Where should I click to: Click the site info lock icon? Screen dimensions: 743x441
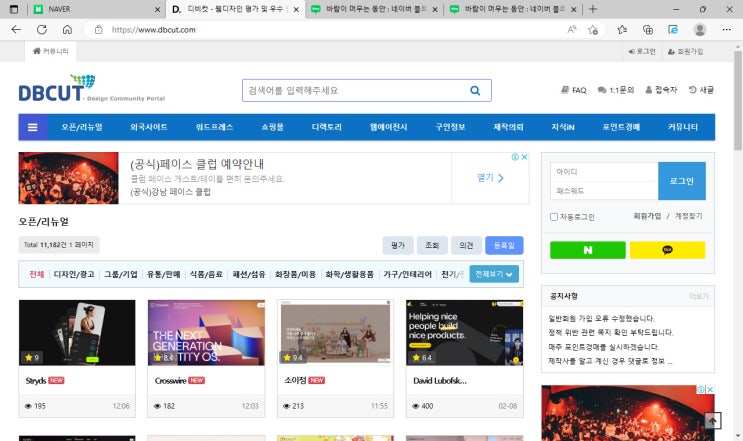click(x=99, y=29)
